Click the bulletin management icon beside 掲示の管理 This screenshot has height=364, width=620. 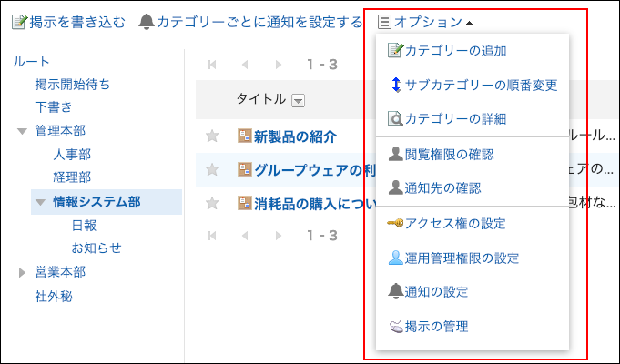tap(394, 327)
